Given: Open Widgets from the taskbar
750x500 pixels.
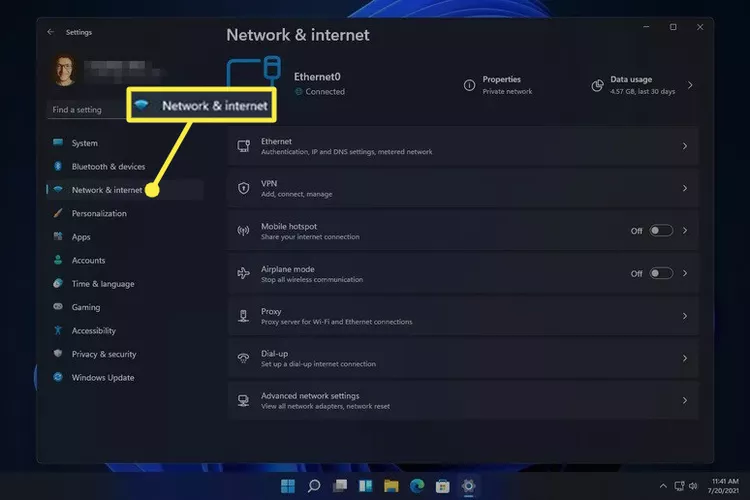Looking at the screenshot, I should [365, 486].
